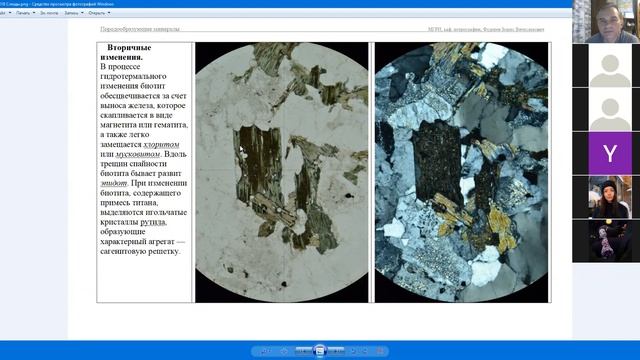Select the bottom participant video tile
This screenshot has height=360, width=640.
click(x=606, y=241)
